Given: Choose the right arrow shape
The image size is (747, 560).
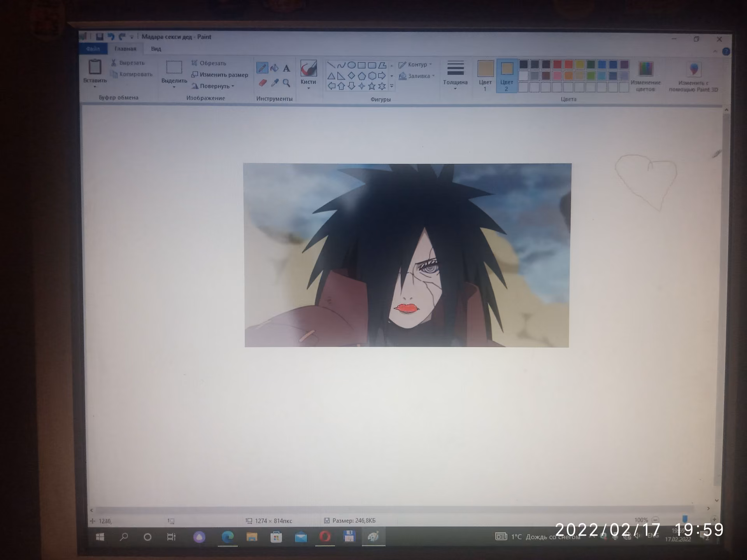Looking at the screenshot, I should tap(382, 75).
